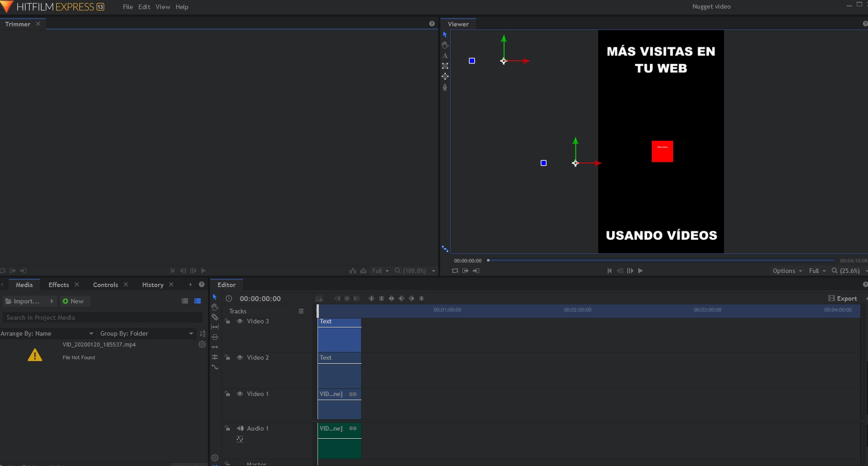The image size is (868, 466).
Task: Choose the Ellipse mask tool in the Viewer
Action: tap(445, 76)
